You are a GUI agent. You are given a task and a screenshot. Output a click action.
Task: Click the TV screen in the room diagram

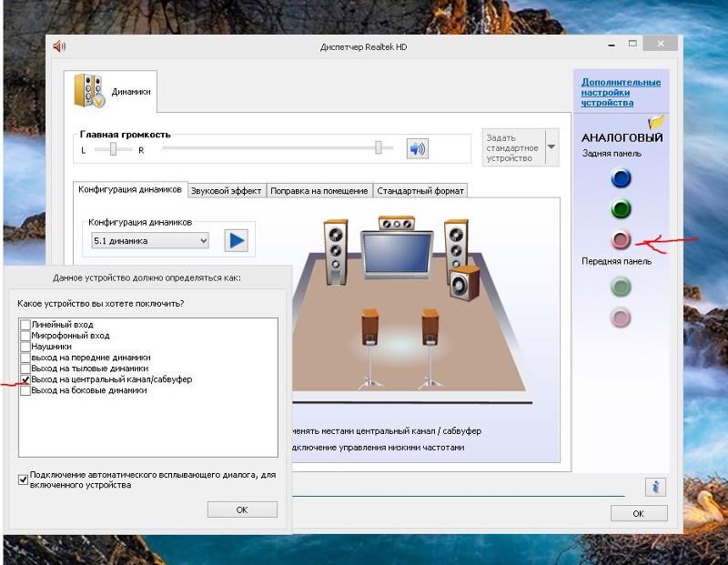click(x=397, y=254)
